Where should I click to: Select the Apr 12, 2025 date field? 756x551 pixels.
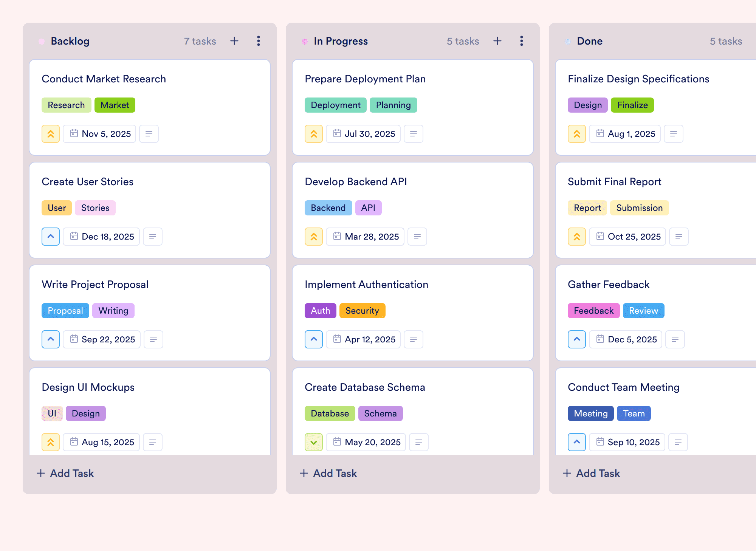pyautogui.click(x=363, y=339)
